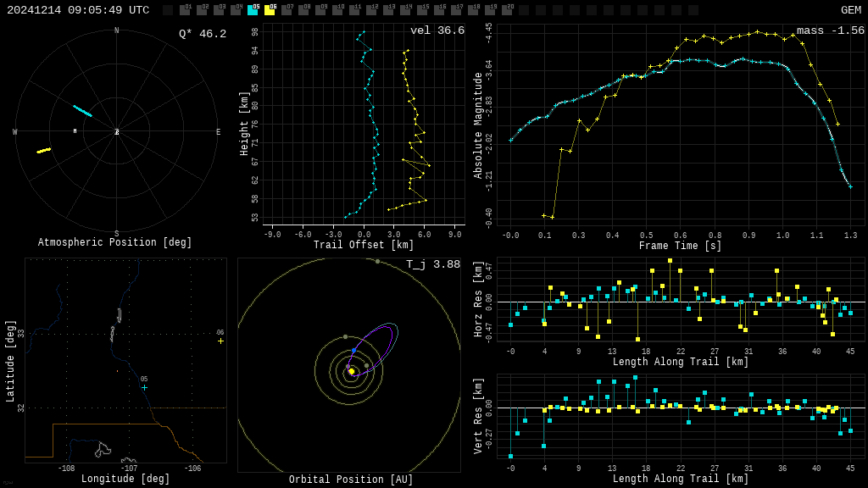The width and height of the screenshot is (868, 488).
Task: Click the UTC timestamp at top left
Action: pyautogui.click(x=78, y=10)
